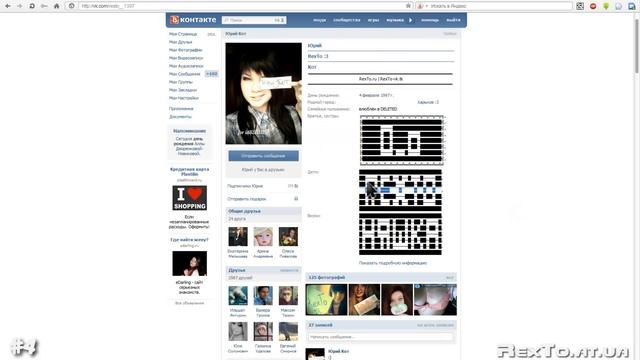Viewport: 640px width, 360px height.
Task: Open Мои Сообщения in sidebar
Action: coord(184,74)
